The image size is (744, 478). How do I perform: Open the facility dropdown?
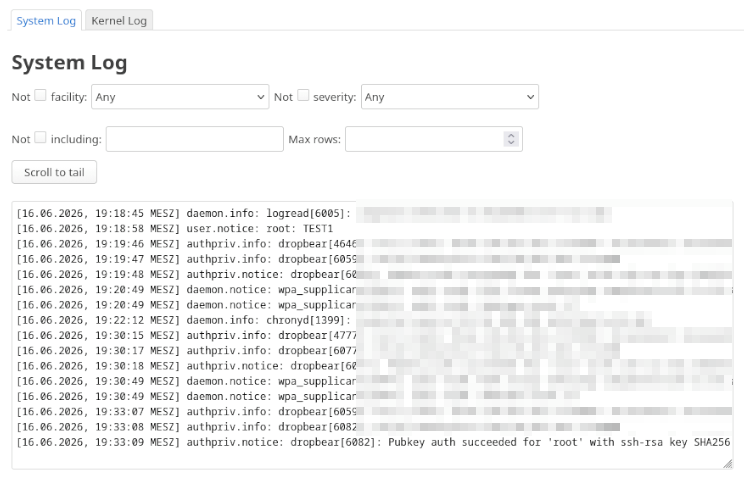(x=180, y=97)
